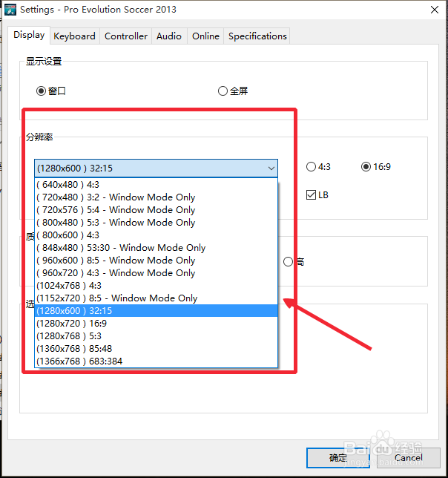
Task: Select the Display tab
Action: point(29,35)
